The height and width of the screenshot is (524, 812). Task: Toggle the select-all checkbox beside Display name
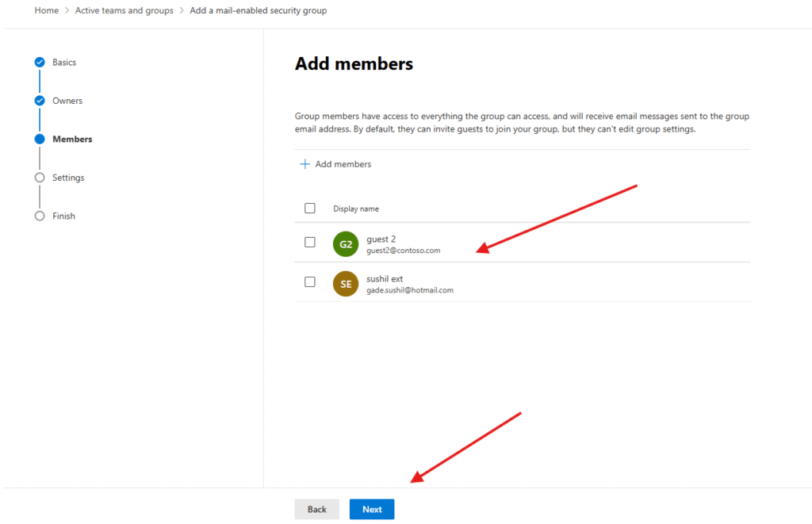tap(310, 208)
